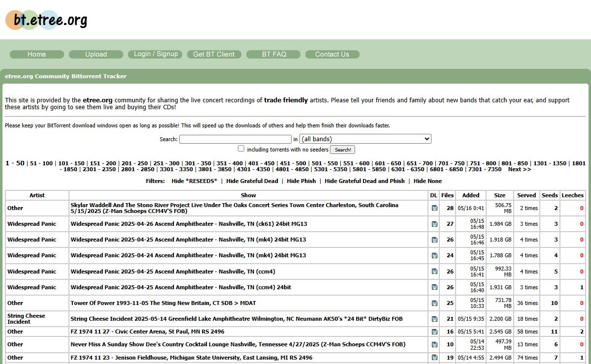Open Never Miss A Sunday Show link
The width and height of the screenshot is (591, 364).
(x=238, y=344)
